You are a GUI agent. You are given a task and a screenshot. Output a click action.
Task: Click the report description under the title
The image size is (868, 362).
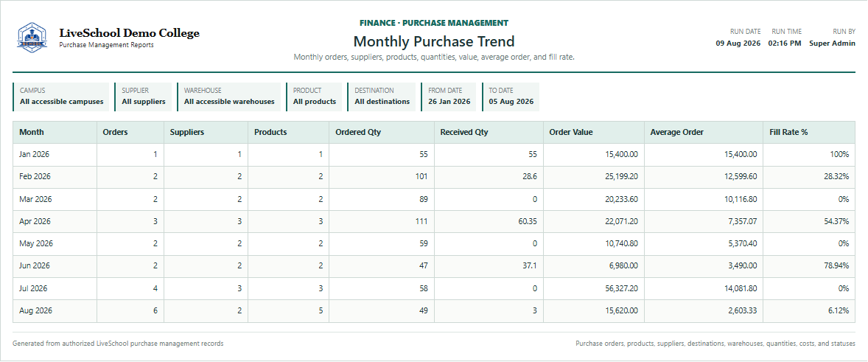434,57
